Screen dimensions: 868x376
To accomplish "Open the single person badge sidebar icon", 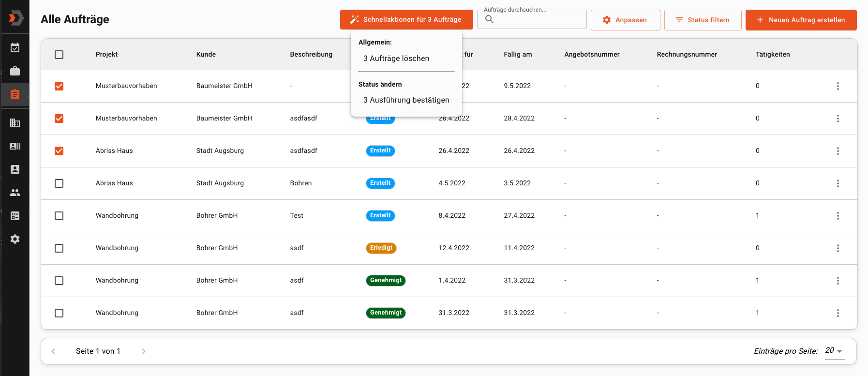I will click(15, 169).
